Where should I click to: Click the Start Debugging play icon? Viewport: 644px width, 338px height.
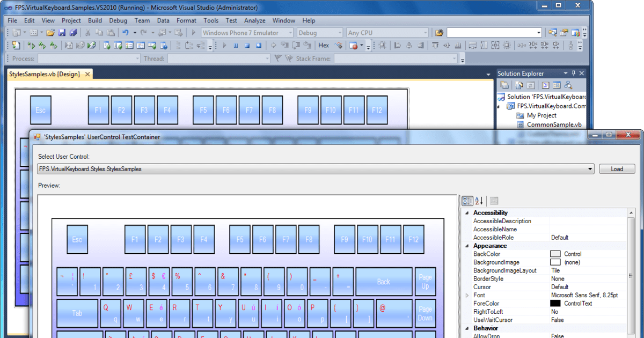click(x=224, y=45)
